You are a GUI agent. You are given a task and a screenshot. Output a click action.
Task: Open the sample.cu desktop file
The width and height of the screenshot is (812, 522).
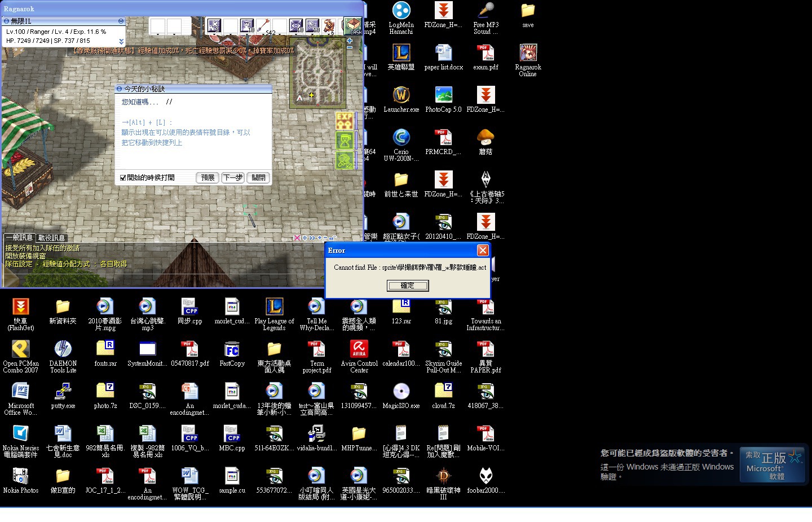coord(232,480)
